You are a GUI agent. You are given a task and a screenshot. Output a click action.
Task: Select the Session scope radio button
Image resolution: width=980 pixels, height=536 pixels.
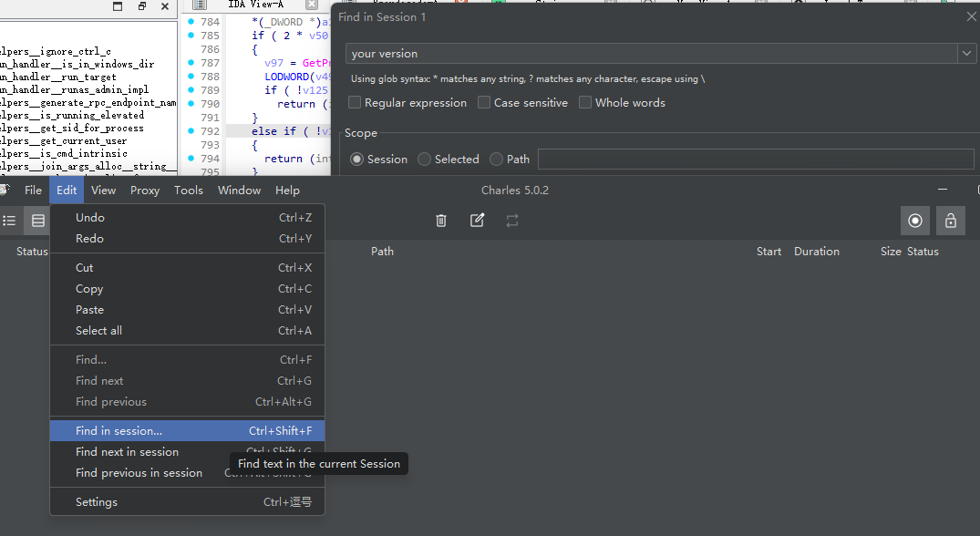(x=357, y=160)
